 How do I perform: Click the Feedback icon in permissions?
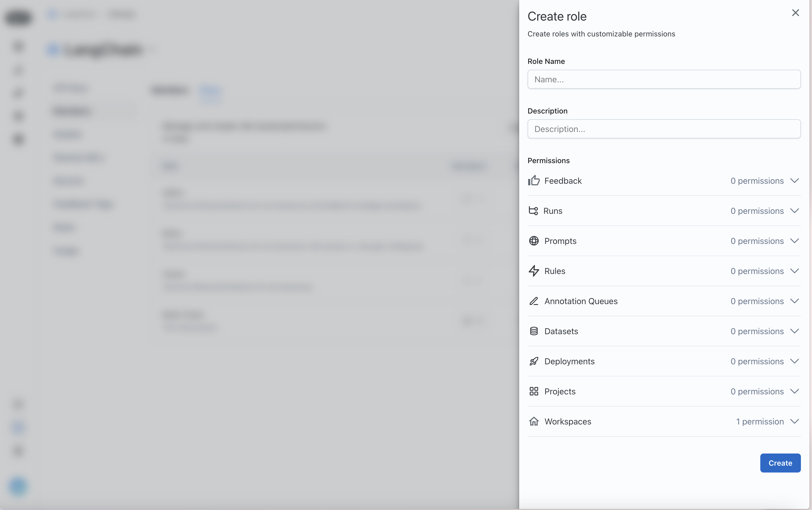click(x=534, y=180)
